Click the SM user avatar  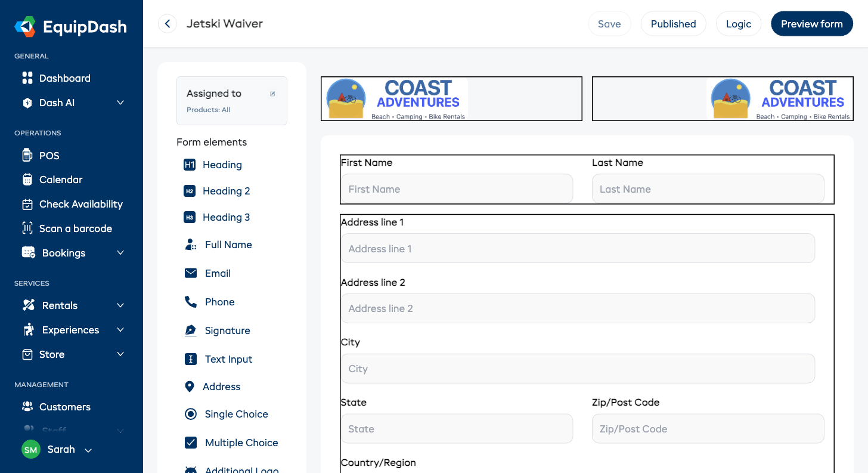click(x=31, y=450)
